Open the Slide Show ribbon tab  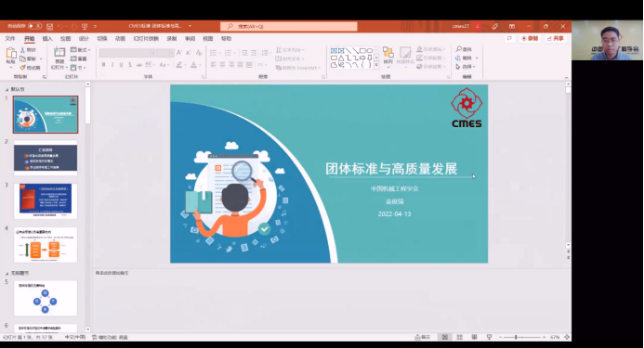(x=146, y=39)
